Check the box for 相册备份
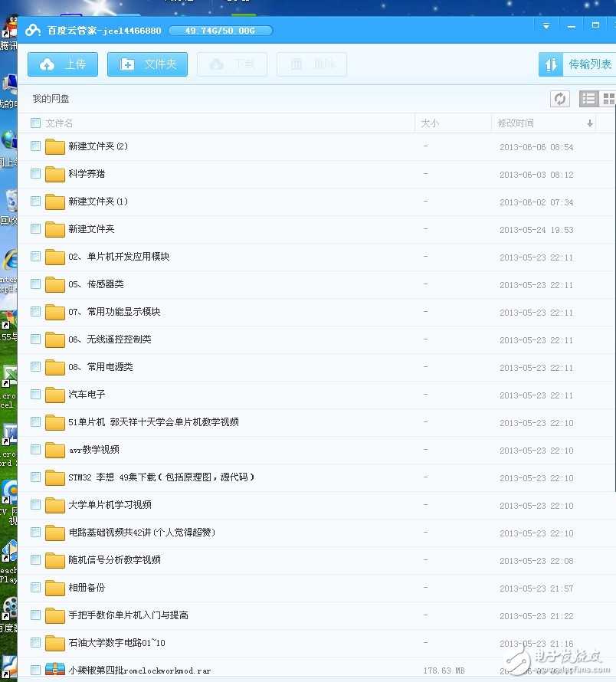 [36, 587]
